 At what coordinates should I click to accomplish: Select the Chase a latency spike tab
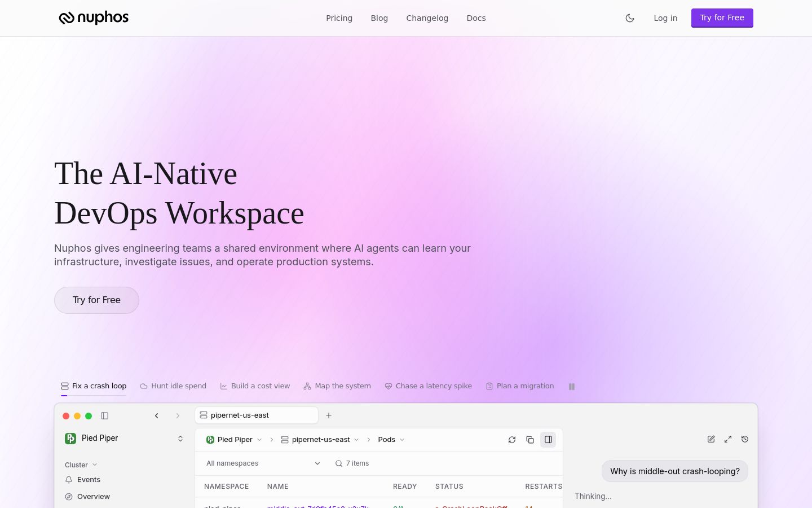coord(428,386)
